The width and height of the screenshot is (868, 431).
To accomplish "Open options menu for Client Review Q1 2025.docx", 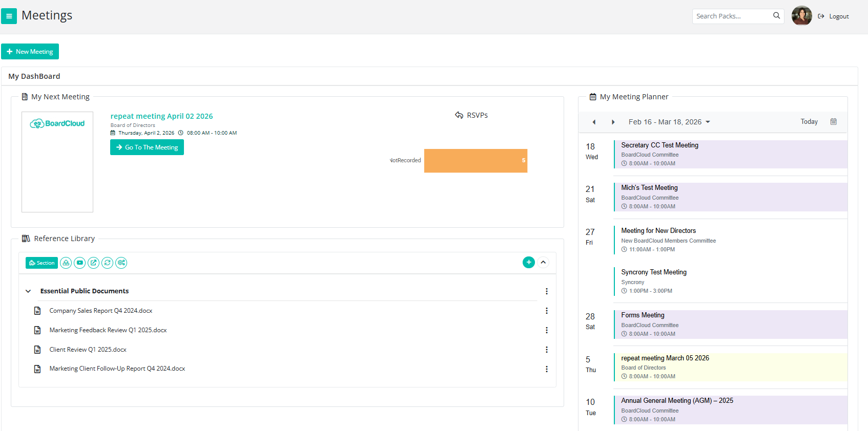I will tap(546, 350).
